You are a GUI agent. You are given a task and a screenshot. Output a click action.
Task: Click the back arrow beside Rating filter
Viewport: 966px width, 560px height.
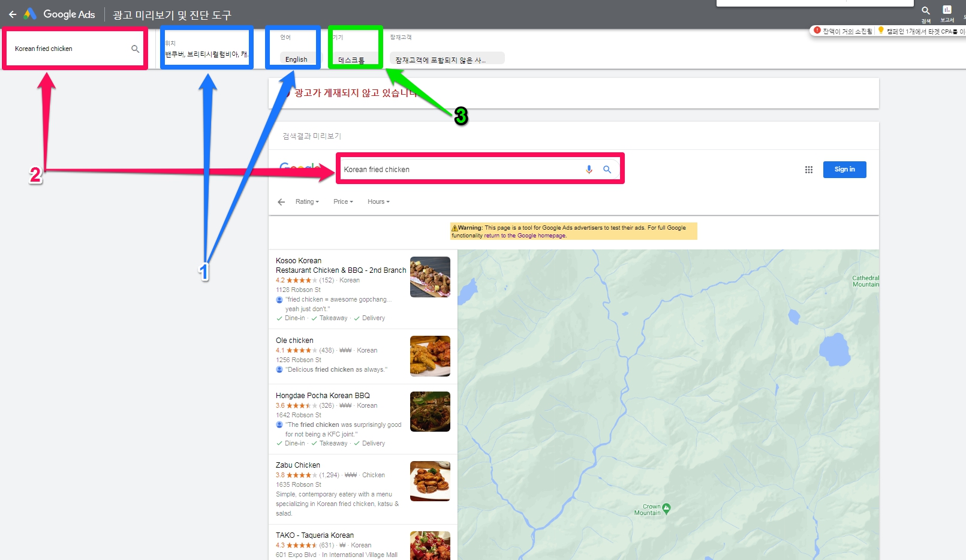point(281,202)
